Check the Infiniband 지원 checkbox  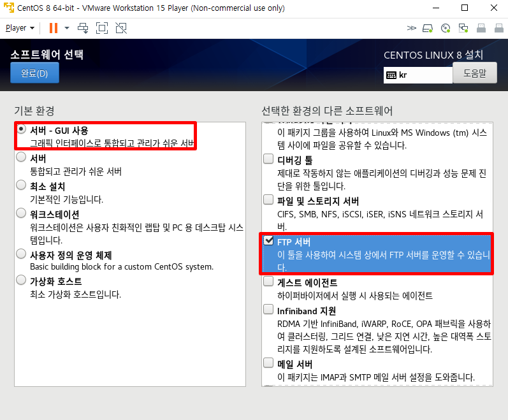point(268,309)
